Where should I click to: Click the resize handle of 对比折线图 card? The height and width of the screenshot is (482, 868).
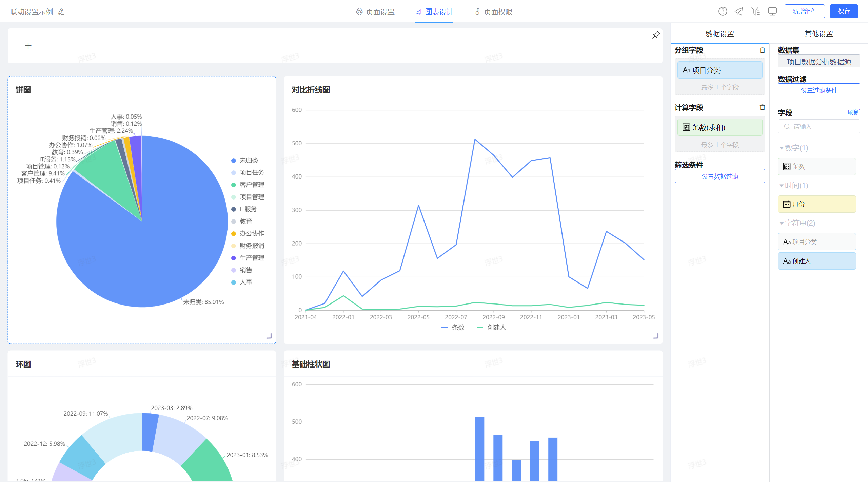tap(656, 336)
